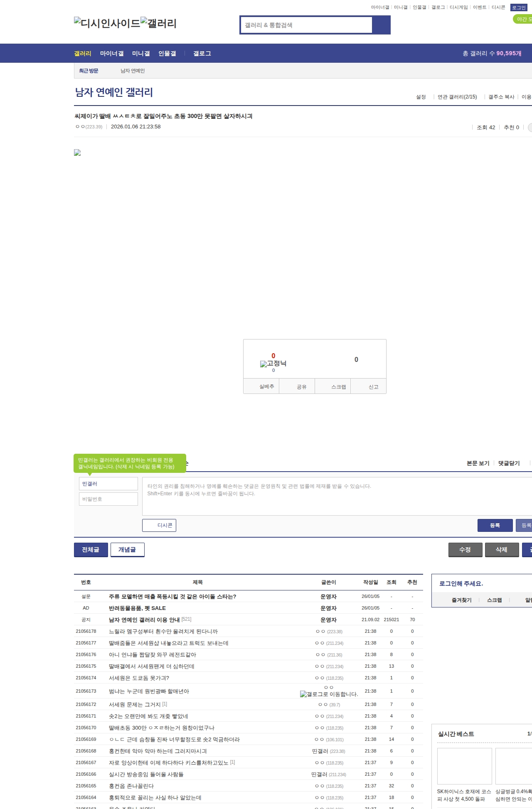Click the 로그인 button at the top

pyautogui.click(x=519, y=7)
